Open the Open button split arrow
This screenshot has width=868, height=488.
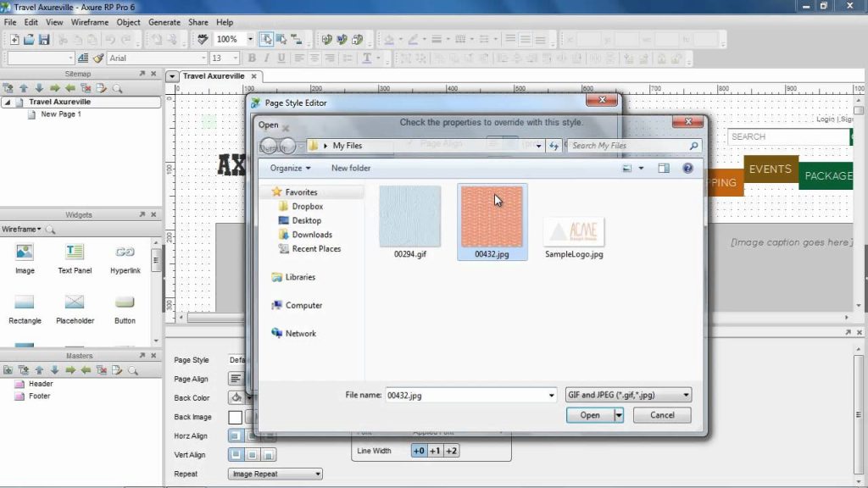point(619,415)
